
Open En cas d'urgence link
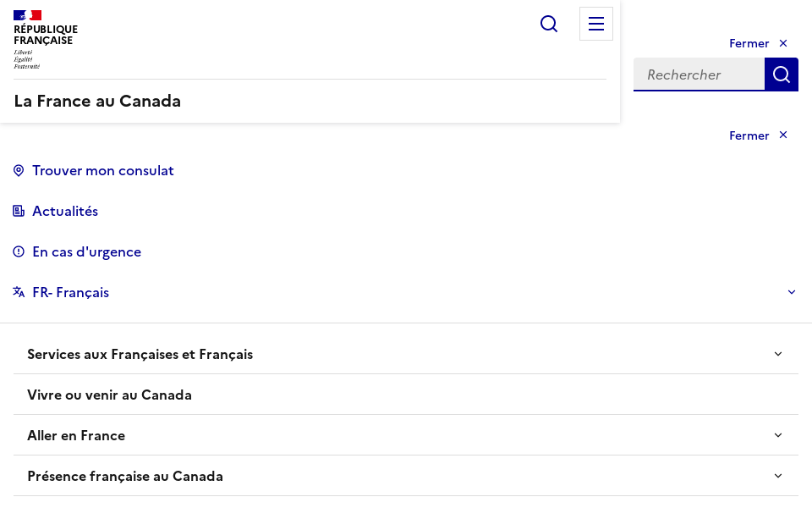pyautogui.click(x=86, y=251)
